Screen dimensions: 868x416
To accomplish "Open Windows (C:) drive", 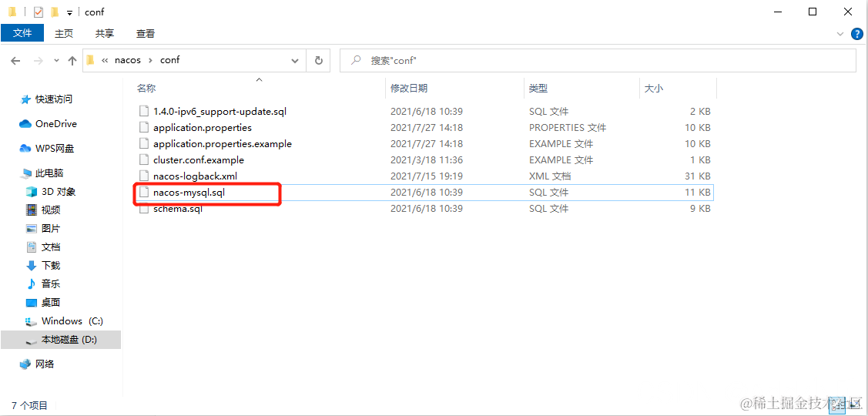I will click(x=72, y=321).
